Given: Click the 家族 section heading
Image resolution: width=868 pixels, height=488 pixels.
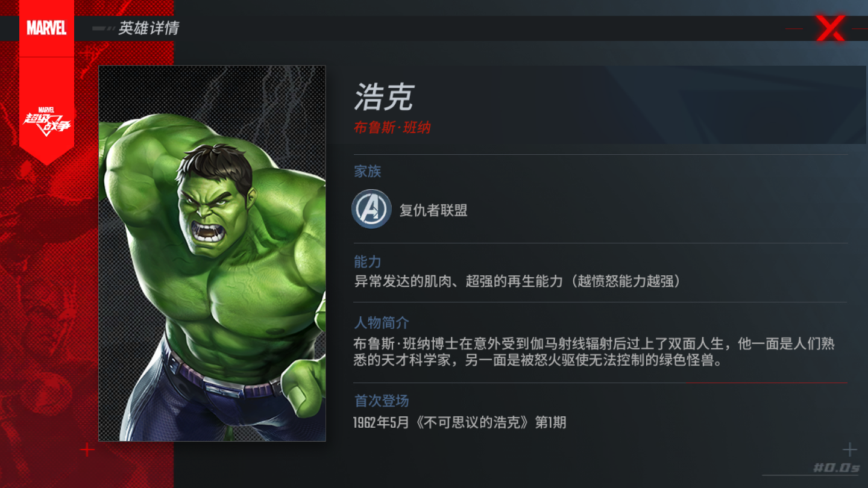Looking at the screenshot, I should tap(368, 172).
